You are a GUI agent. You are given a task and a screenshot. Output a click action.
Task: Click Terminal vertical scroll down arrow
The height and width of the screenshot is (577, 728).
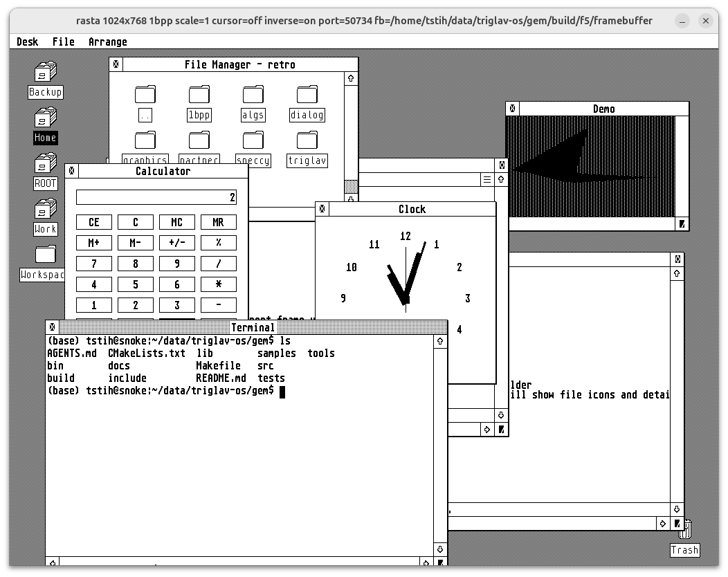tap(440, 549)
